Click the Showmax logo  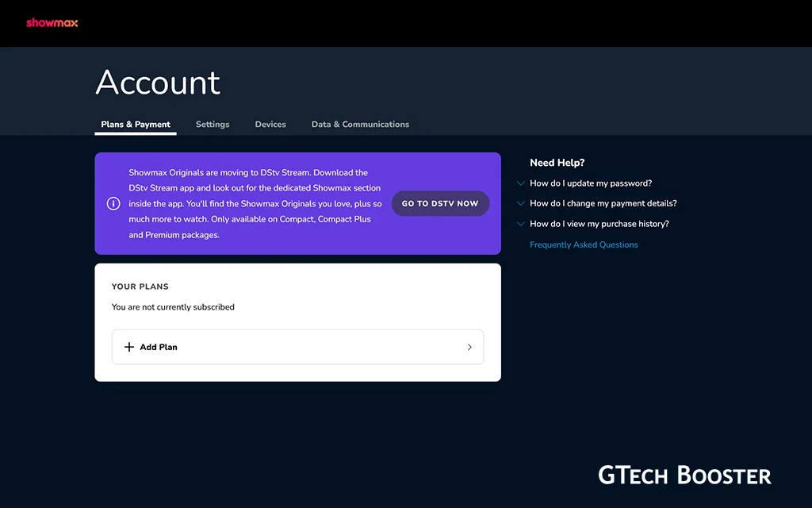pos(52,23)
